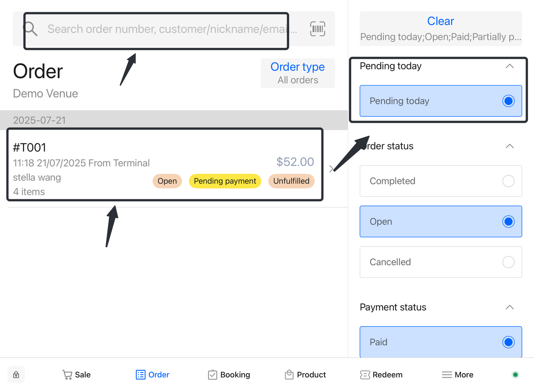Switch to the Booking tab
Screen dimensions: 534x392
tap(229, 374)
